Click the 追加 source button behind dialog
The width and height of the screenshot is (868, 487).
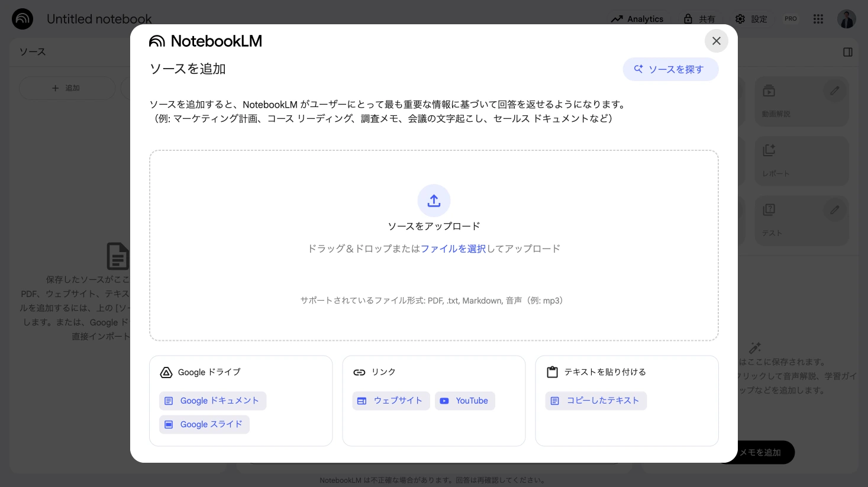pos(67,88)
